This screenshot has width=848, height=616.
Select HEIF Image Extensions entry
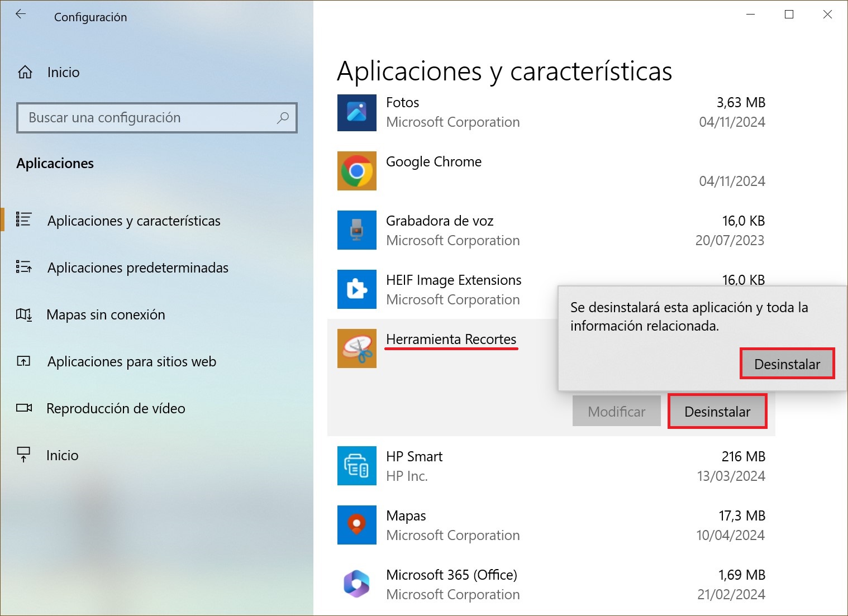454,280
